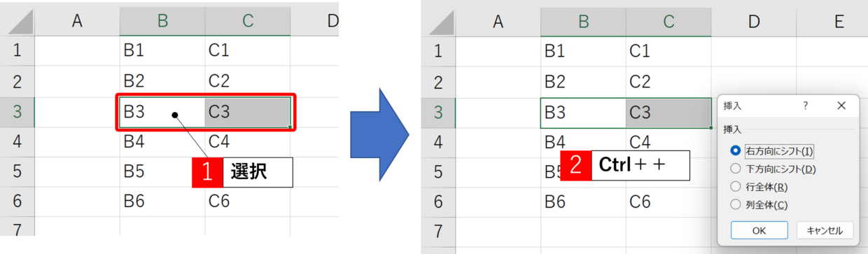Close the 挿入 dialog with the X

pos(841,106)
